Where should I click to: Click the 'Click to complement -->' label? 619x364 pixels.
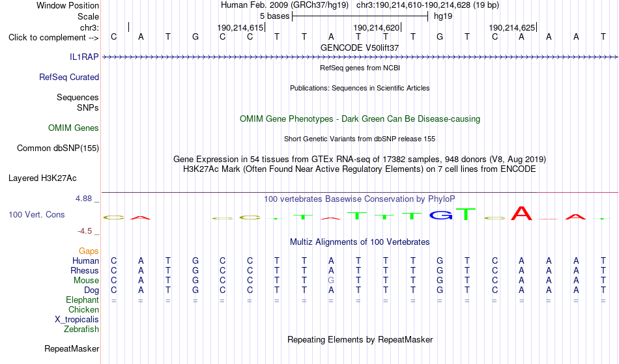point(53,38)
